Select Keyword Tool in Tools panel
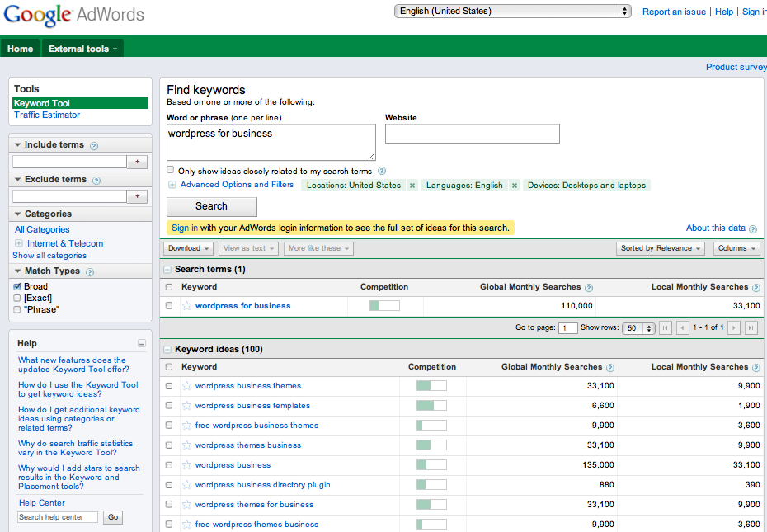 tap(80, 103)
